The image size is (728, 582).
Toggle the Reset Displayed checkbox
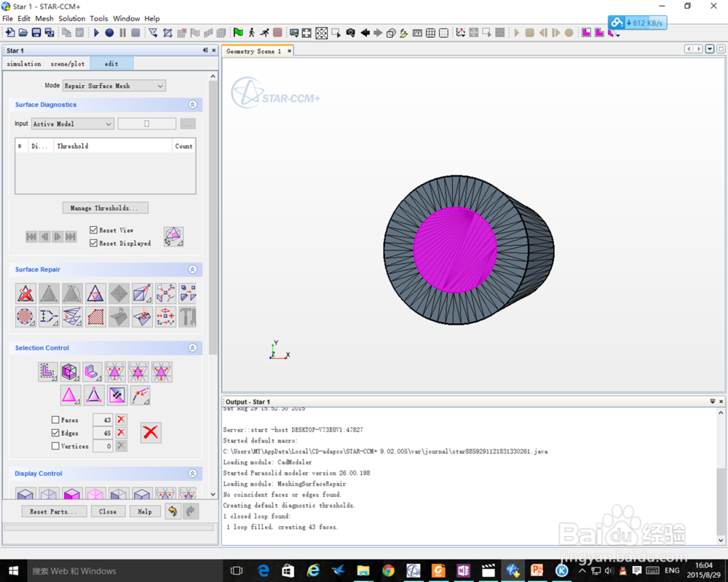coord(93,243)
